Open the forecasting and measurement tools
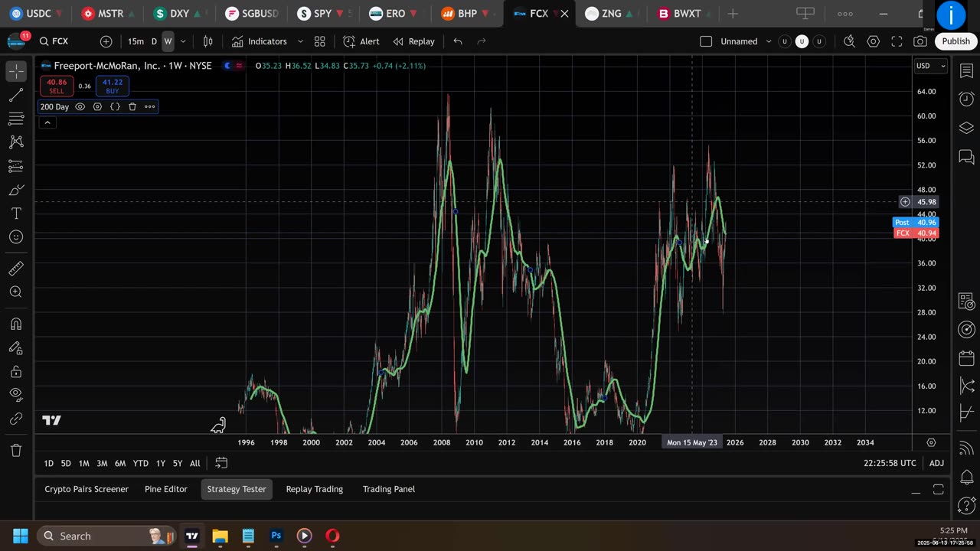The image size is (980, 551). (x=16, y=166)
